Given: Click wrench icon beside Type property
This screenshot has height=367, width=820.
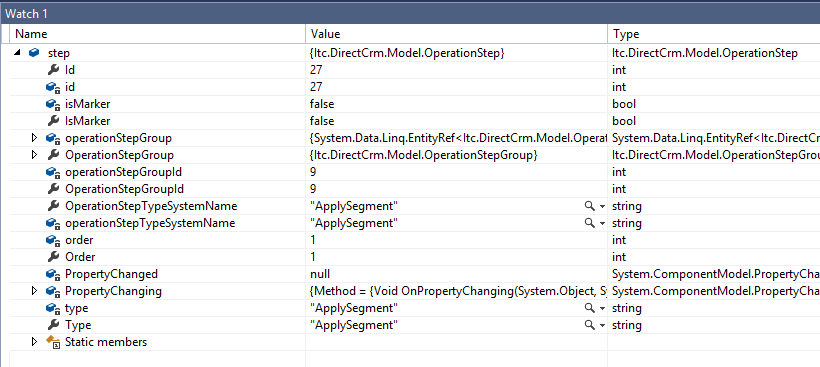Looking at the screenshot, I should click(x=53, y=325).
